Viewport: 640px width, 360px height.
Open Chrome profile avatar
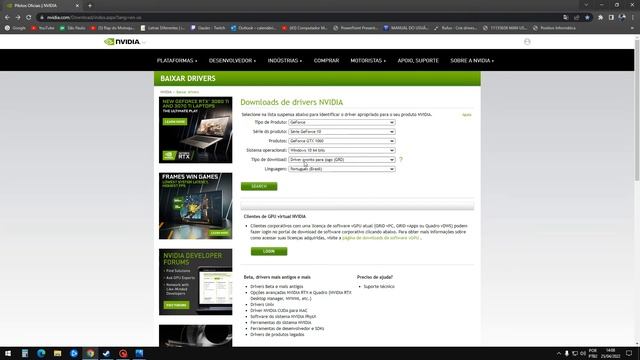pos(622,18)
